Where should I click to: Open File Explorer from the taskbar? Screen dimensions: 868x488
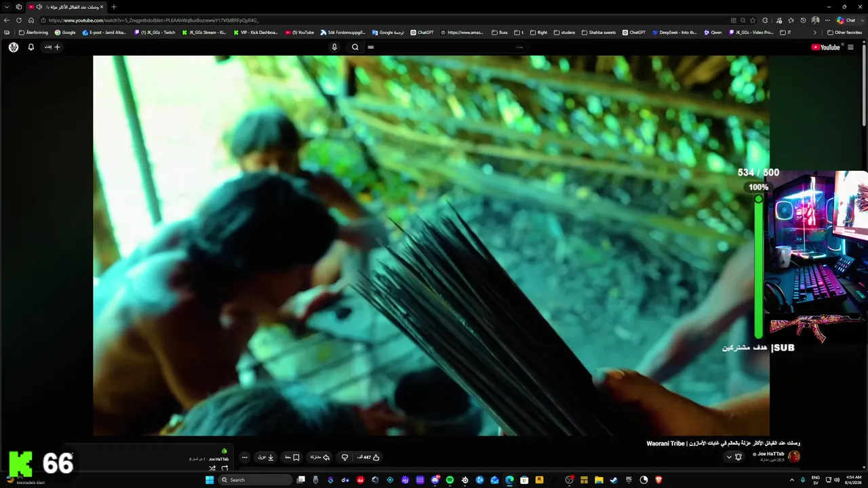pyautogui.click(x=599, y=480)
